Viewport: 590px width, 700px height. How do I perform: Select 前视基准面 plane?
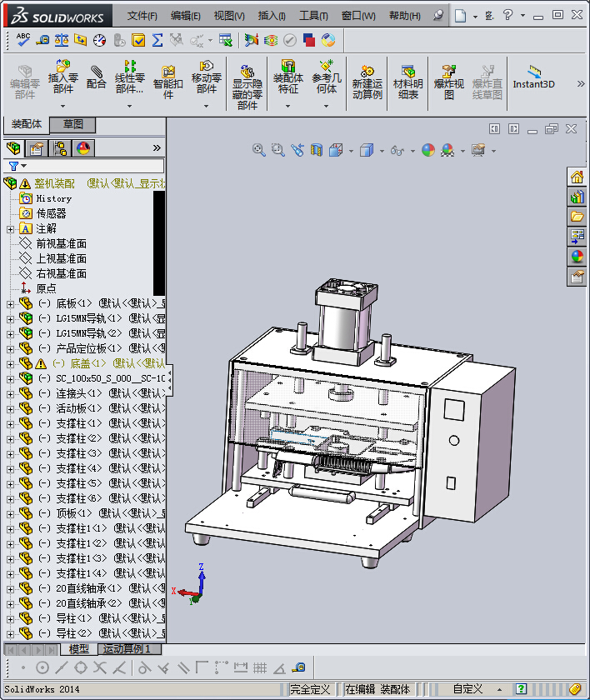[61, 243]
